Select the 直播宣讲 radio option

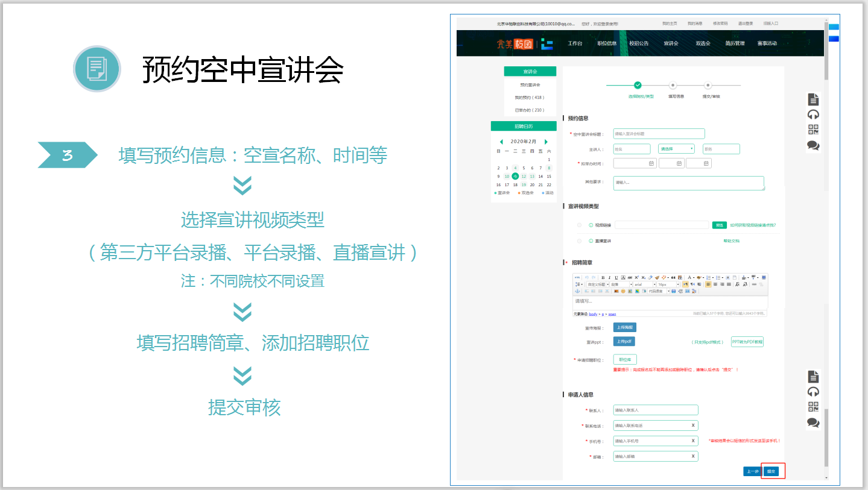[x=580, y=240]
